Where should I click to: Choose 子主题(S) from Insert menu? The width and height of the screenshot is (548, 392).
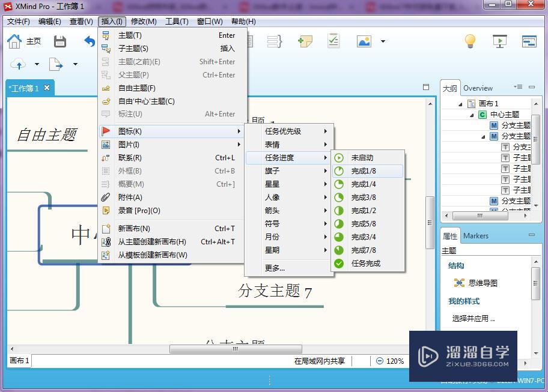[x=172, y=49]
